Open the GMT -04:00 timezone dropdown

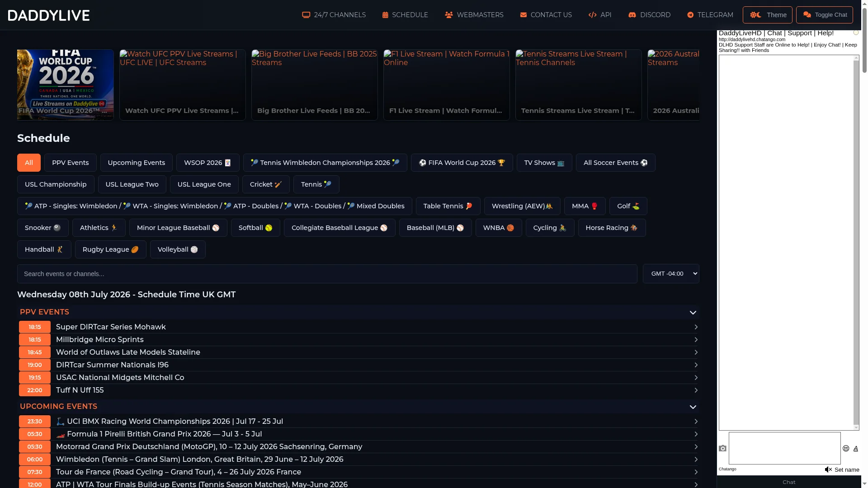tap(671, 274)
